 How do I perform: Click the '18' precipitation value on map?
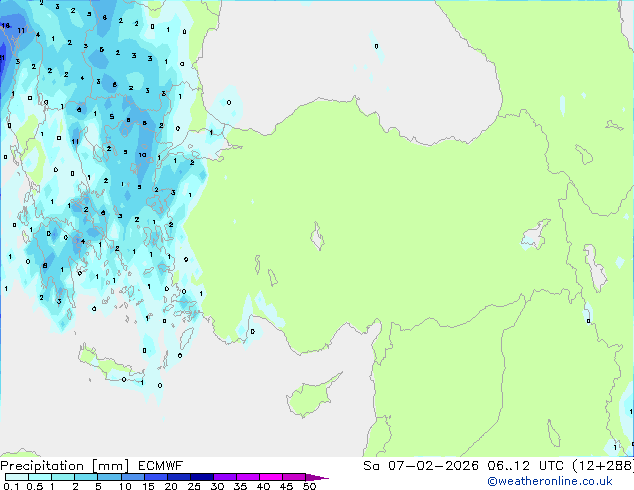point(6,25)
